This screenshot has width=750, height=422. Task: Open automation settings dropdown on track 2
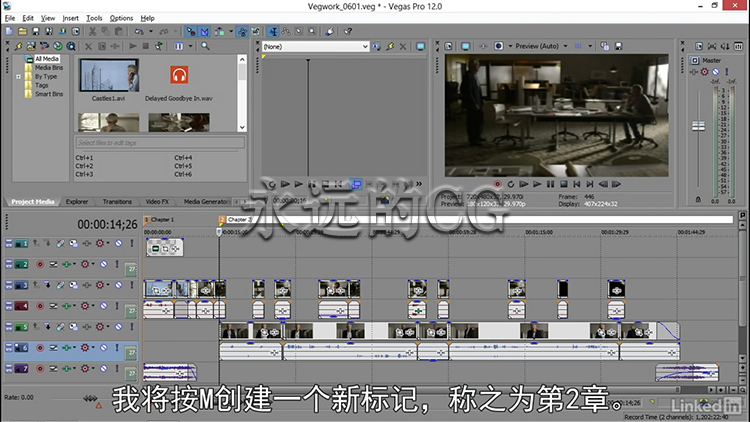(93, 264)
